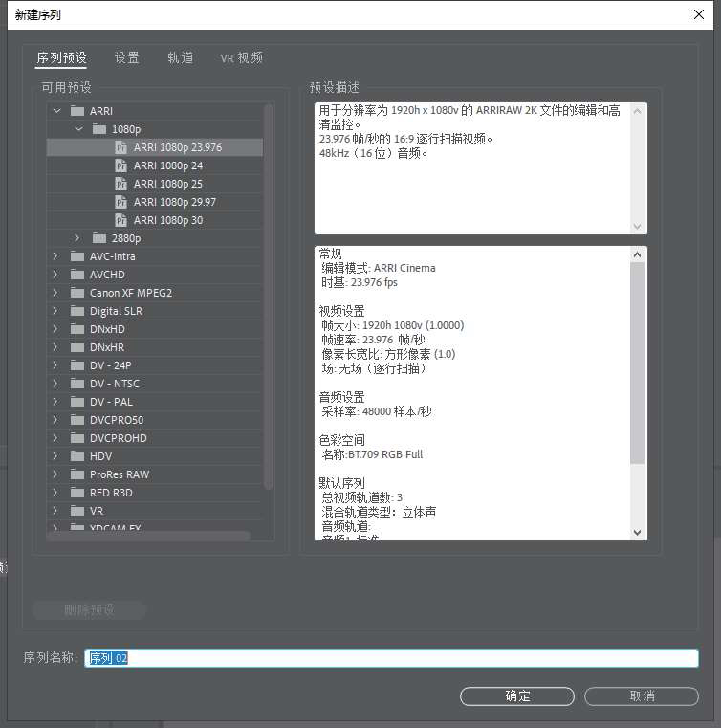Click the DNxHR folder icon

pyautogui.click(x=77, y=347)
